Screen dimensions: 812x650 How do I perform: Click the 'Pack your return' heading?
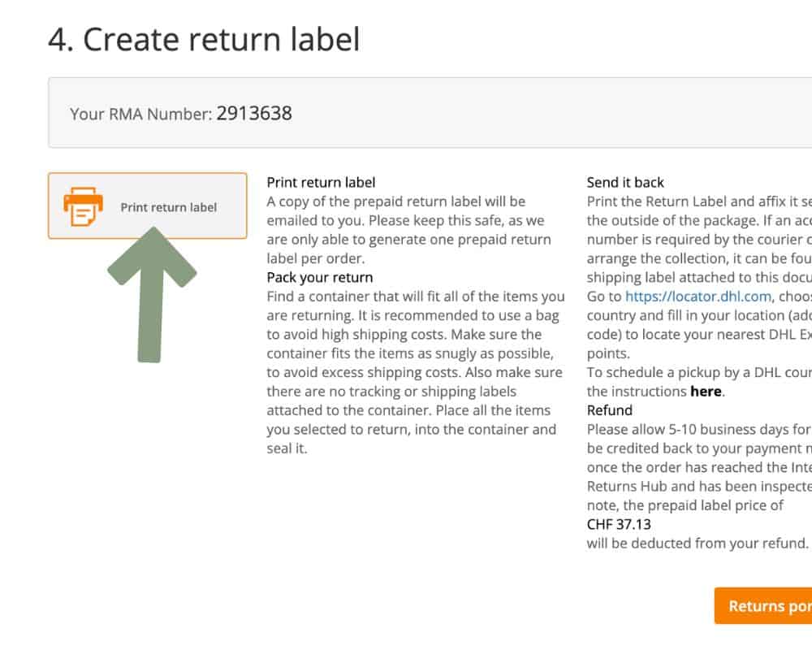[x=320, y=277]
